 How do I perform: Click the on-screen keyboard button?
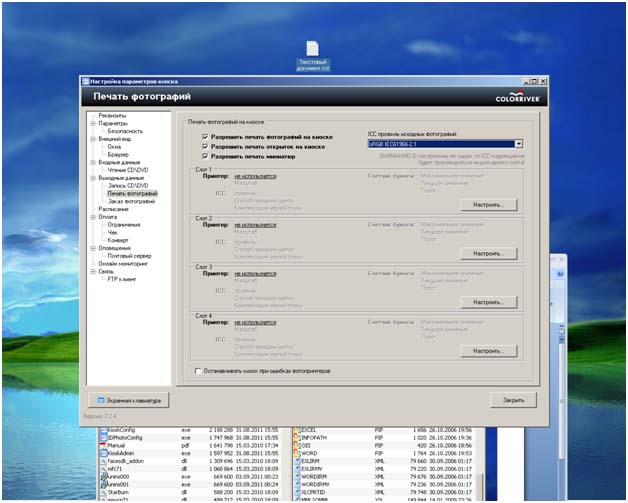click(x=126, y=400)
